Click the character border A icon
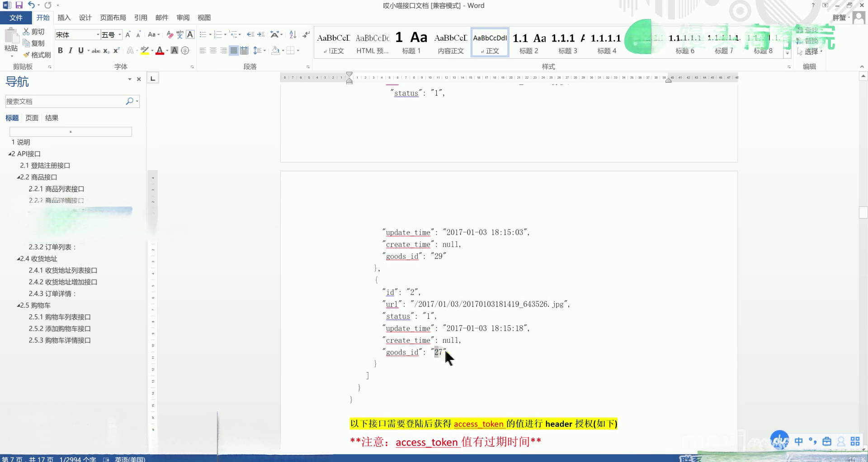Viewport: 868px width, 462px height. (x=190, y=35)
